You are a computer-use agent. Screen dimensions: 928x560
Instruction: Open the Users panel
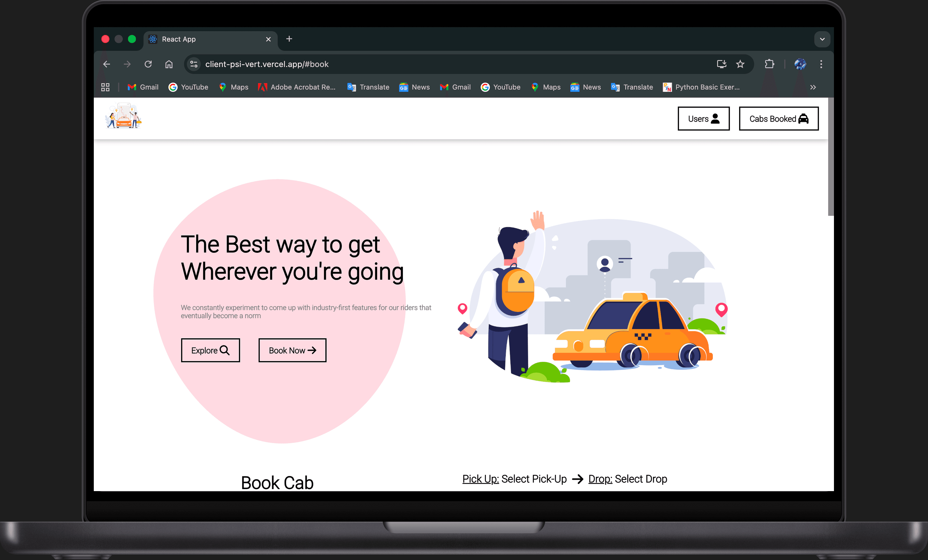703,119
